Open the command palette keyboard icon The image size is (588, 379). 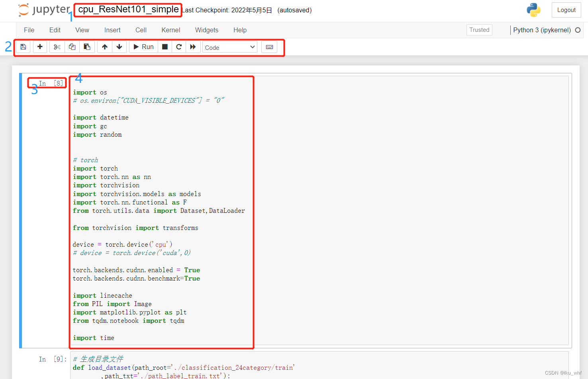(x=269, y=47)
